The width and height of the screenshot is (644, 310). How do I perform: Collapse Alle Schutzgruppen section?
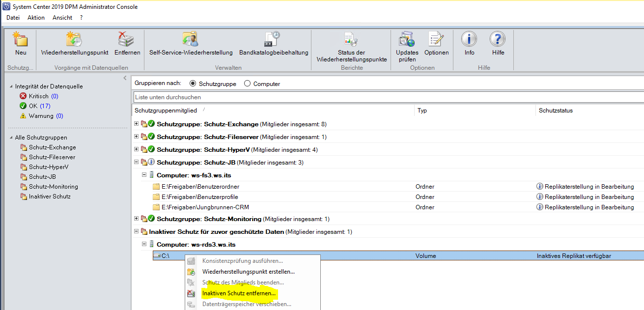point(11,138)
